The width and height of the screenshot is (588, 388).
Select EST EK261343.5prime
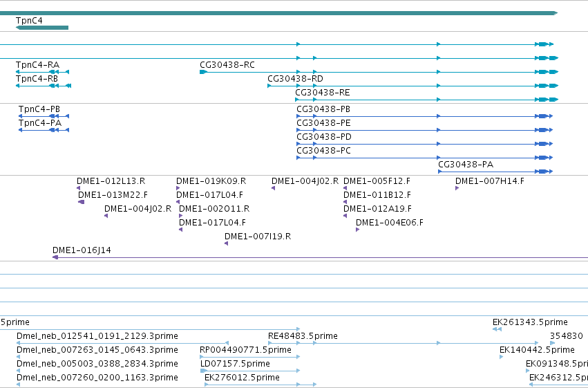tap(530, 322)
